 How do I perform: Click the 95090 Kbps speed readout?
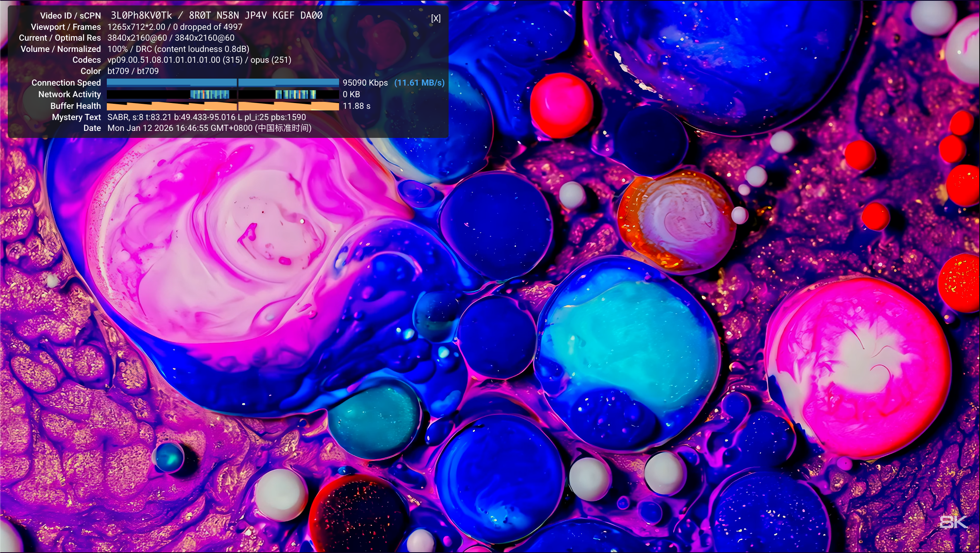(365, 82)
